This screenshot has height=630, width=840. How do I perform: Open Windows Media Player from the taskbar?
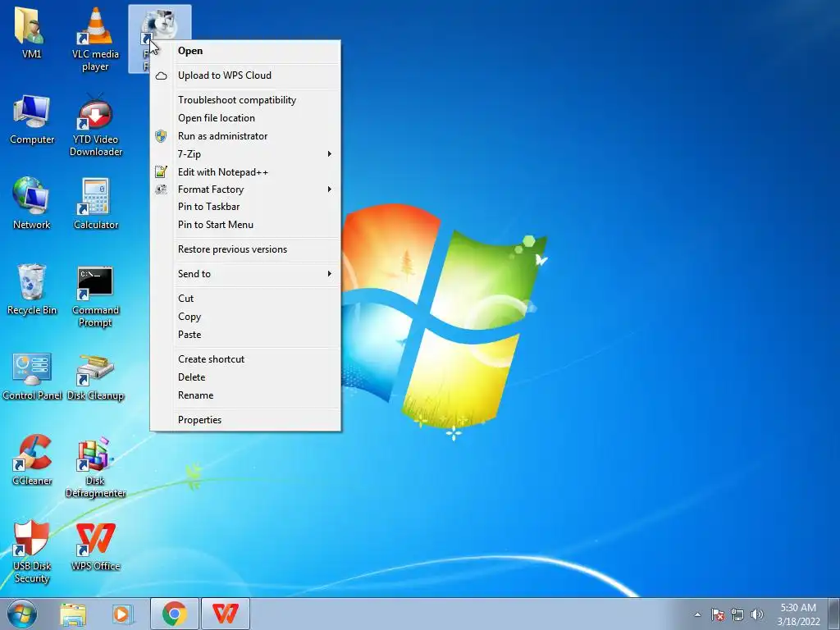pos(123,614)
